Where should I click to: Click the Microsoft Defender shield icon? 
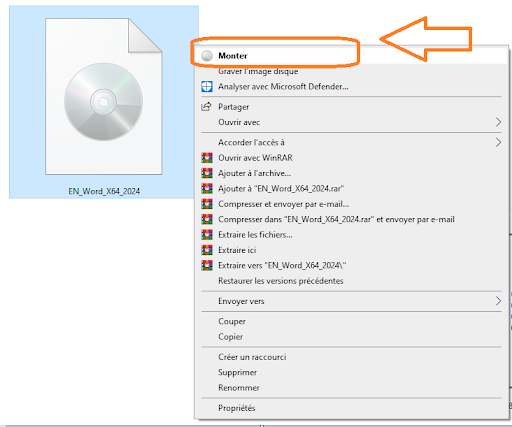point(207,87)
